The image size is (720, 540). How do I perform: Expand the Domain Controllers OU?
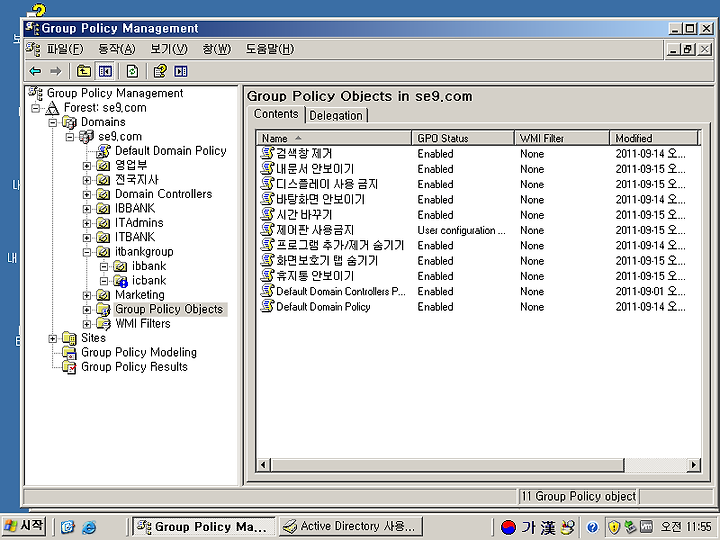[x=86, y=195]
